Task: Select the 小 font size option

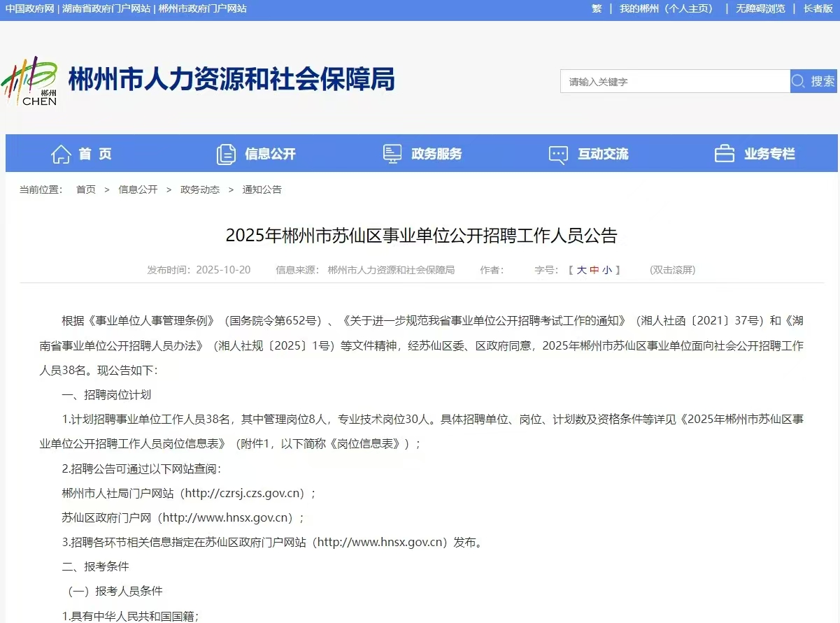Action: point(607,270)
